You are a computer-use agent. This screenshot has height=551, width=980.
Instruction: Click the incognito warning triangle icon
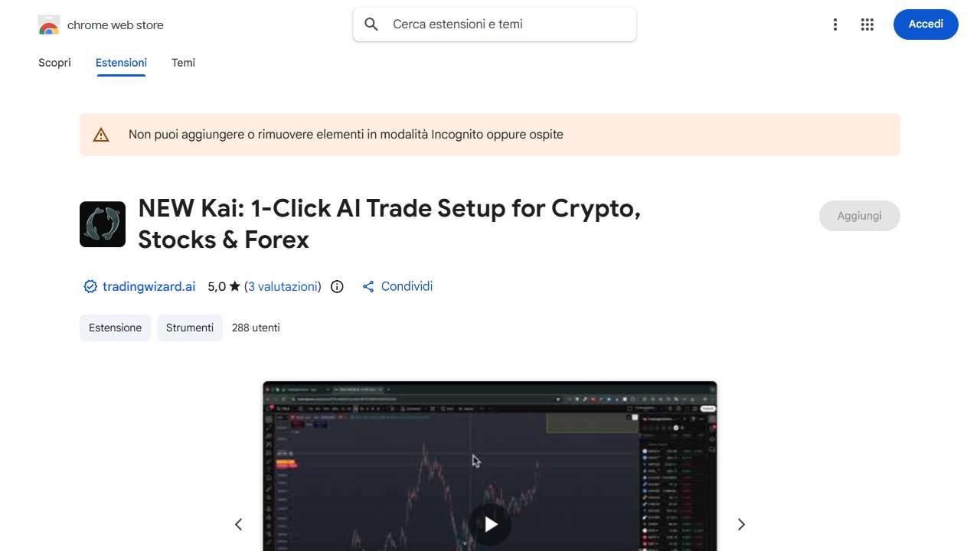click(101, 135)
